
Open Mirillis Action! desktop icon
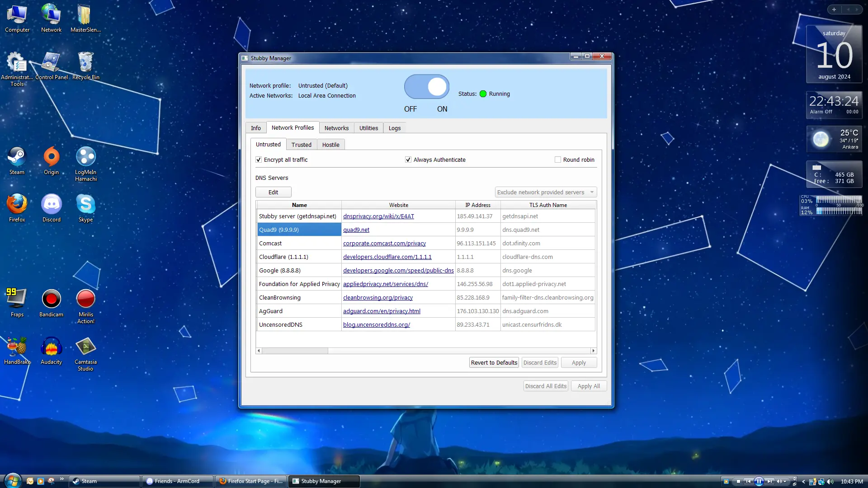point(85,306)
